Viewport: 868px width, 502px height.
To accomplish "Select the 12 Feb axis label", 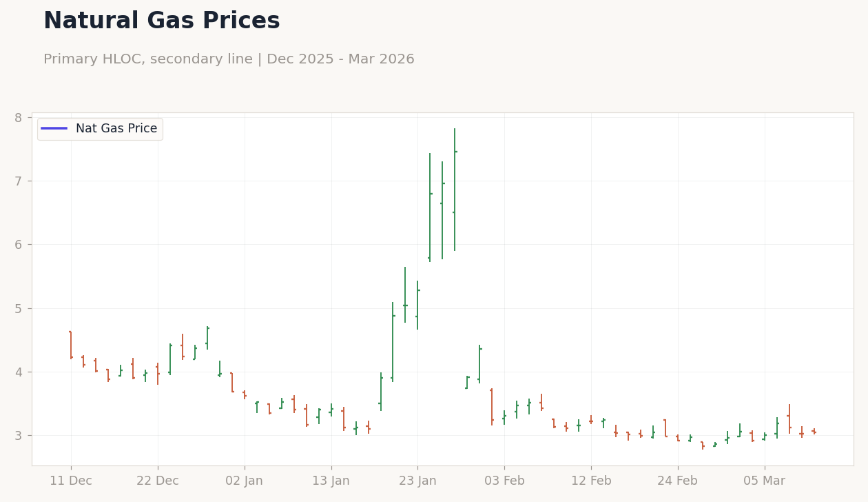I will [591, 481].
